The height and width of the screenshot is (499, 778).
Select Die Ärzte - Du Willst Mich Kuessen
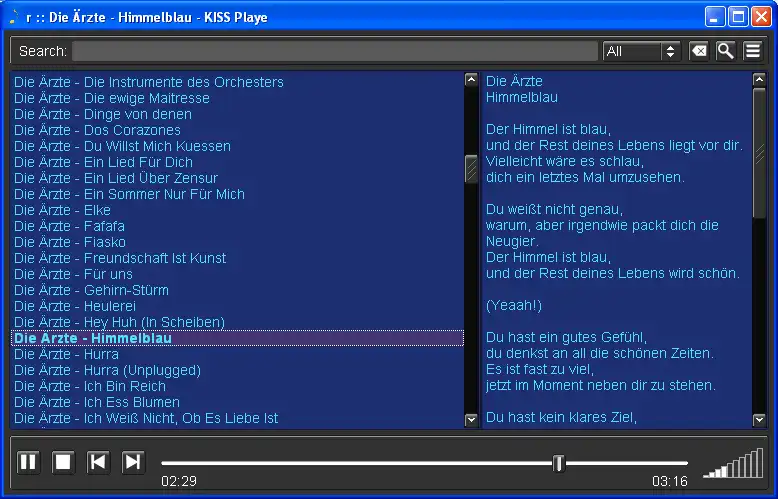click(237, 146)
